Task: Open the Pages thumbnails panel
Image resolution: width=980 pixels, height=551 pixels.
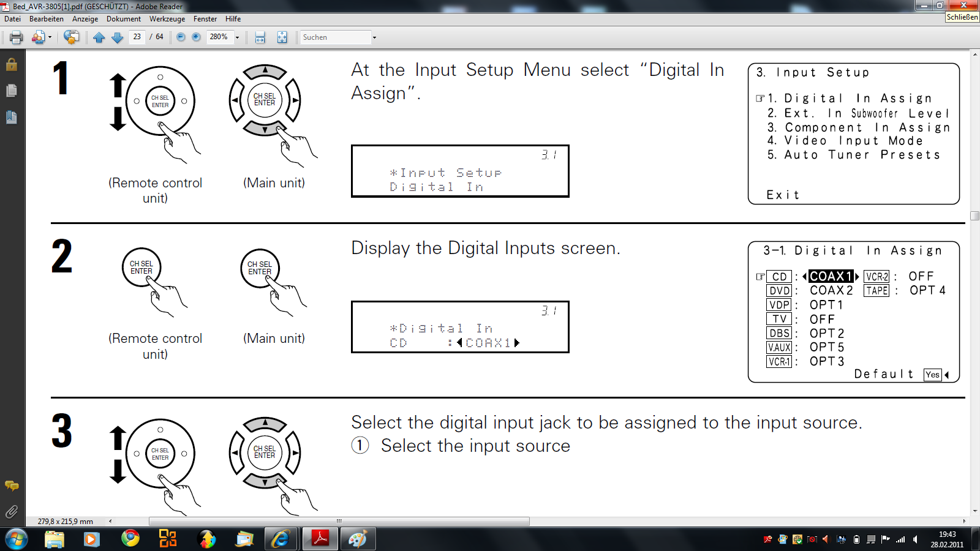Action: (12, 91)
